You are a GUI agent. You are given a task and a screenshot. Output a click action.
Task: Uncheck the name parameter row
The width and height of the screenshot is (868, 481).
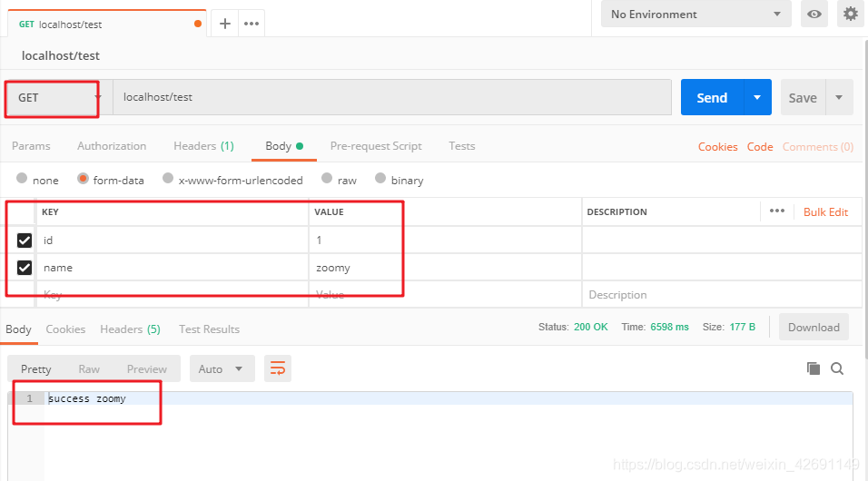coord(25,268)
